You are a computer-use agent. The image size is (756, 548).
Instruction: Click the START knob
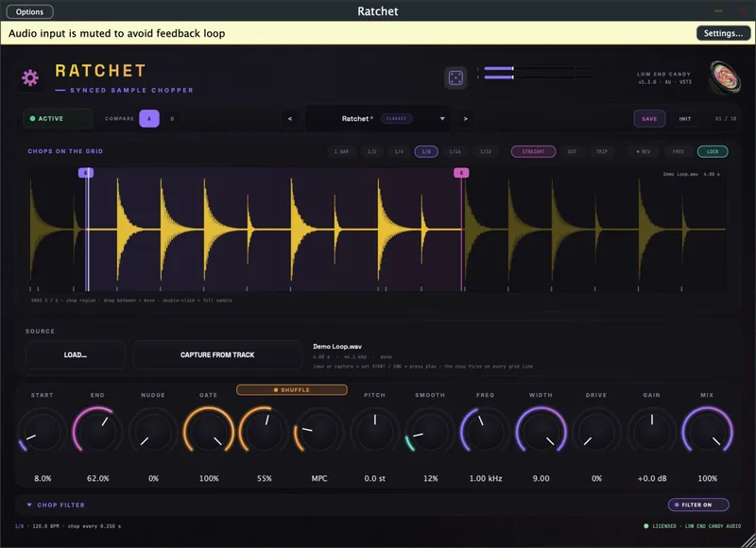point(42,431)
